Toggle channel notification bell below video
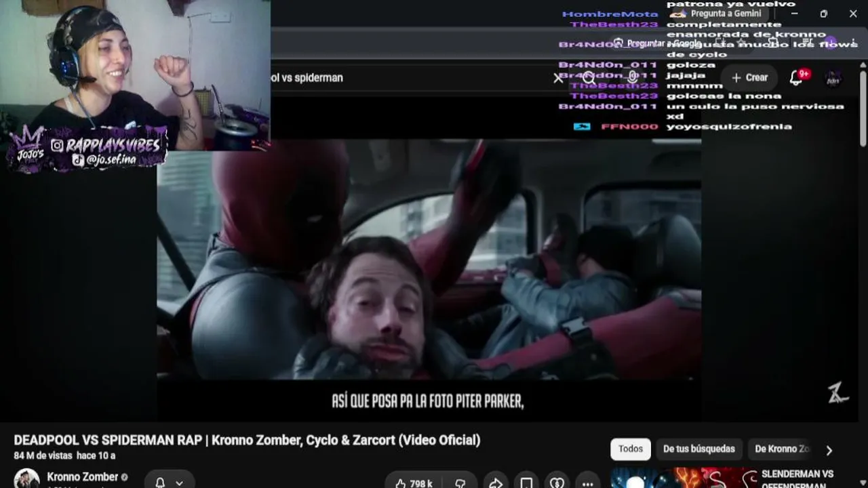 tap(161, 483)
